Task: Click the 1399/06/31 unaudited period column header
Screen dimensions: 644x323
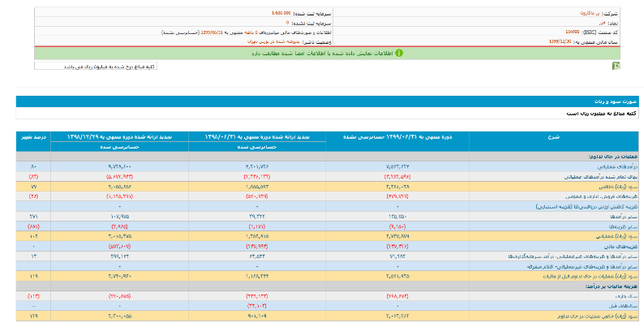Action: [x=397, y=137]
